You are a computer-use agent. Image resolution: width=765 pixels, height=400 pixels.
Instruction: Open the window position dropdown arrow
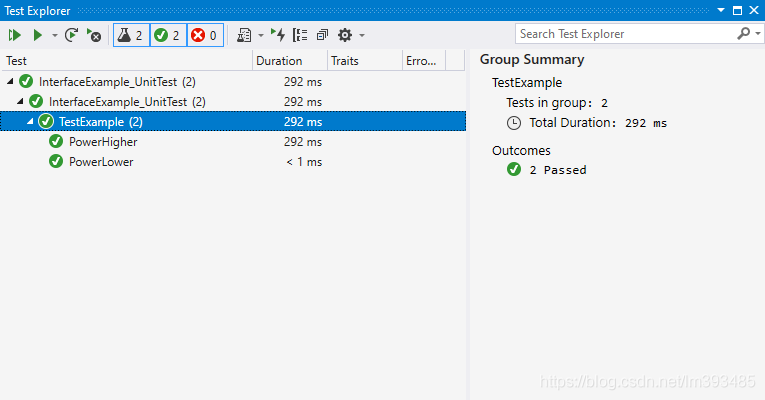point(721,10)
